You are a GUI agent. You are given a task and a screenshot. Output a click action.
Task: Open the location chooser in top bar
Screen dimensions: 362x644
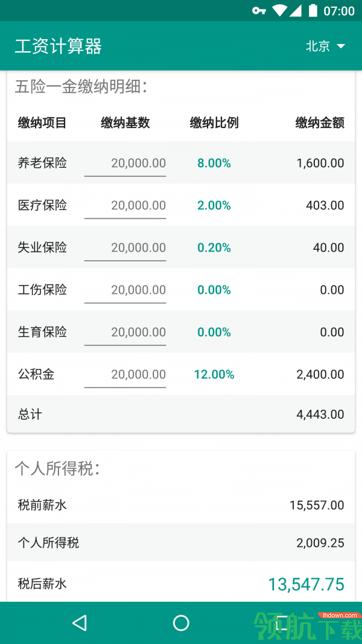326,46
